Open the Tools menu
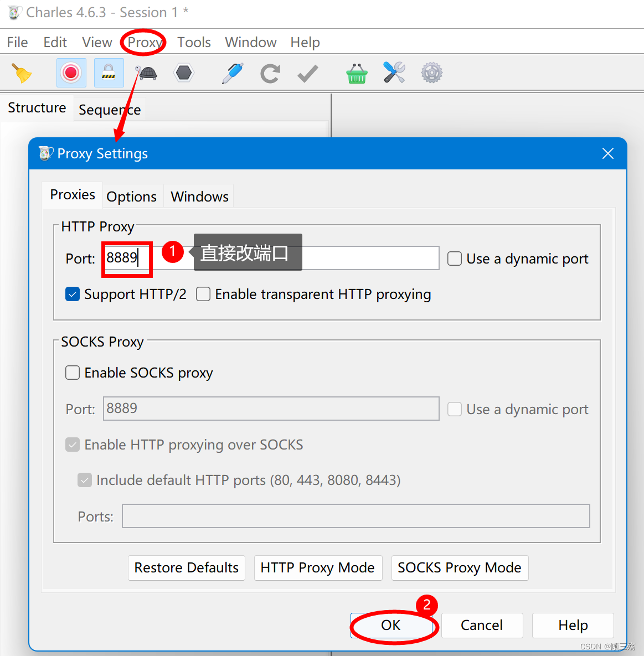 [x=194, y=42]
